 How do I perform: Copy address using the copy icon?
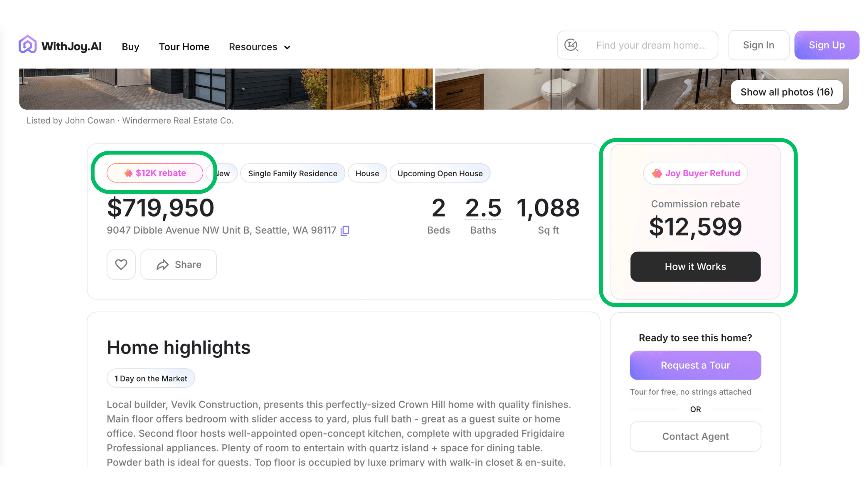pyautogui.click(x=345, y=231)
